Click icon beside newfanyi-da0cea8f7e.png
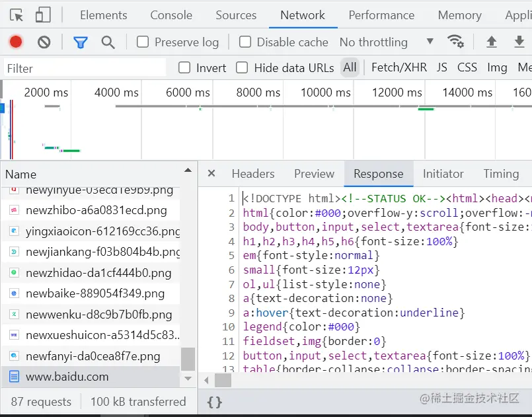Image resolution: width=532 pixels, height=417 pixels. tap(14, 356)
